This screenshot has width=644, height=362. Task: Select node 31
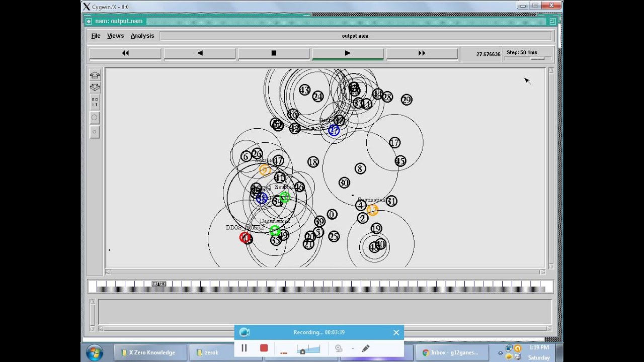coord(391,201)
